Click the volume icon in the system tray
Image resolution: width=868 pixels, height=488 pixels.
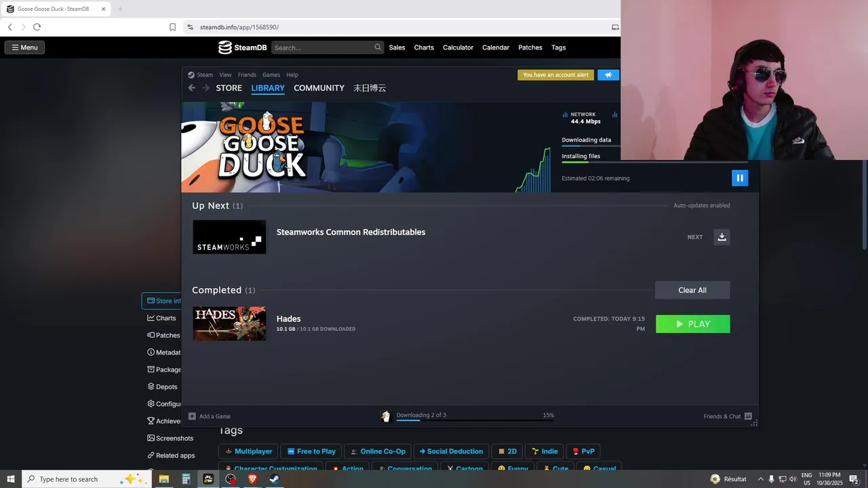click(793, 479)
